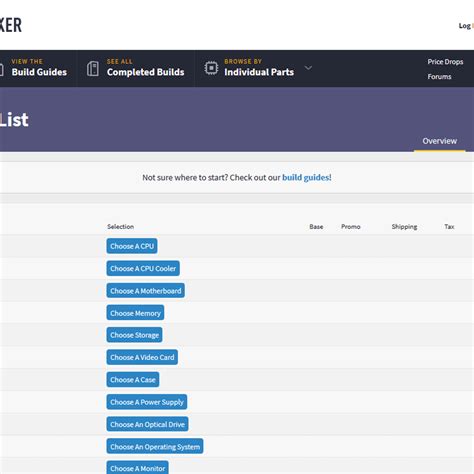Expand the Individual Parts dropdown chevron
The image size is (474, 474).
click(309, 68)
